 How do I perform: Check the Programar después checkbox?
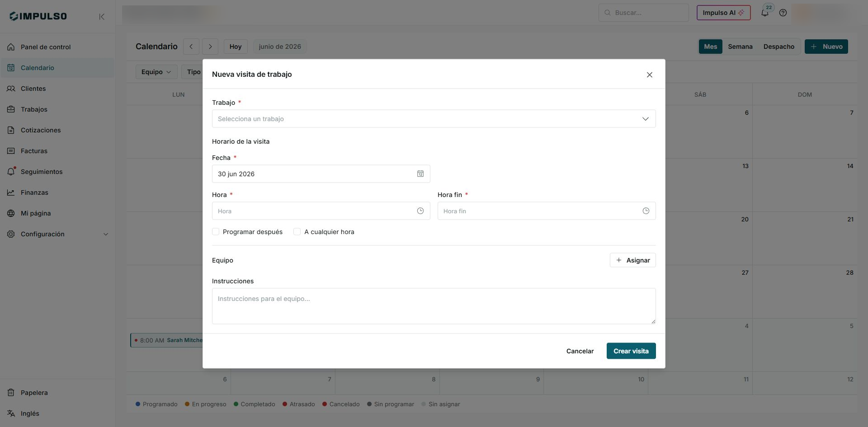pyautogui.click(x=216, y=232)
